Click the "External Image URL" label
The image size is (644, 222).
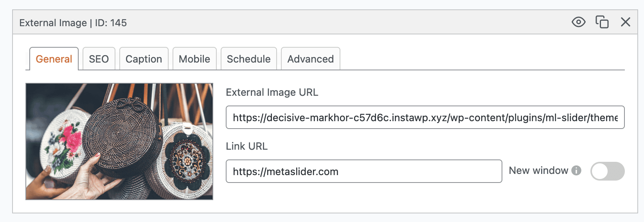(x=272, y=93)
